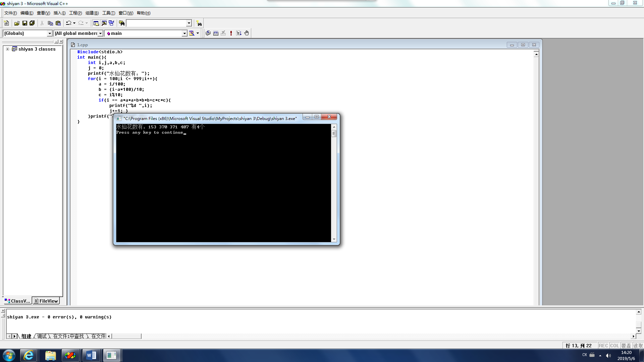The height and width of the screenshot is (362, 644).
Task: Open the Globals class dropdown
Action: click(x=50, y=33)
